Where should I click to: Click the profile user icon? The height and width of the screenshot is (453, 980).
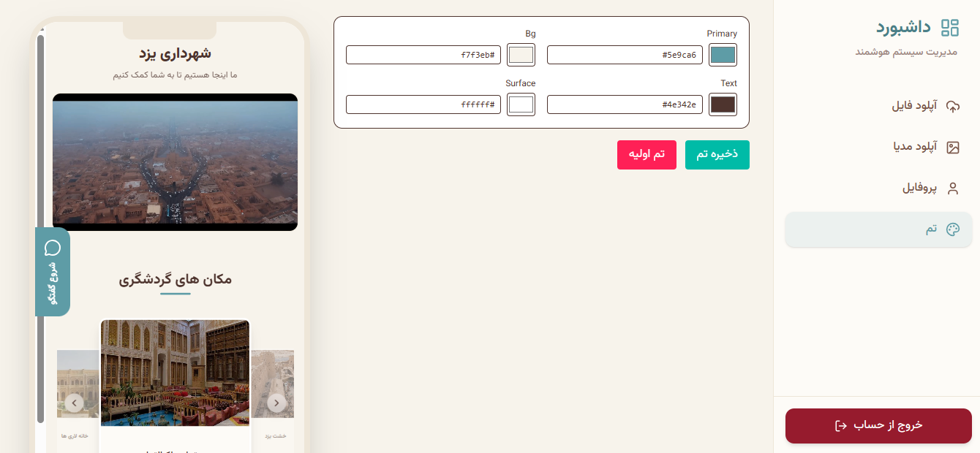(x=952, y=189)
